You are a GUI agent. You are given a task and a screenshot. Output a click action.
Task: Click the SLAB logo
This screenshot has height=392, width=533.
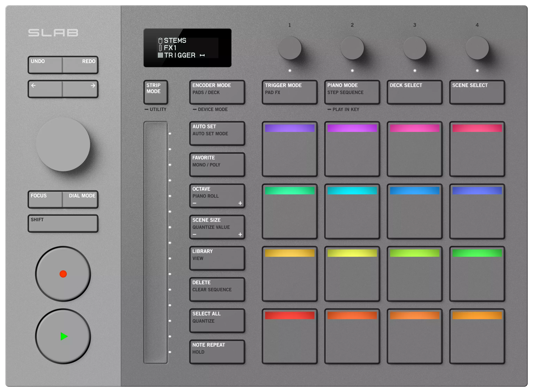(x=53, y=33)
